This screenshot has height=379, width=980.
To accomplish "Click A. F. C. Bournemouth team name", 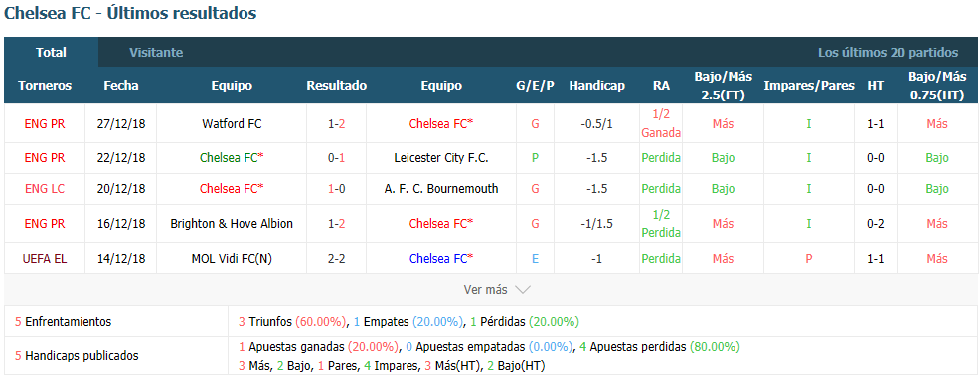I will pos(441,188).
